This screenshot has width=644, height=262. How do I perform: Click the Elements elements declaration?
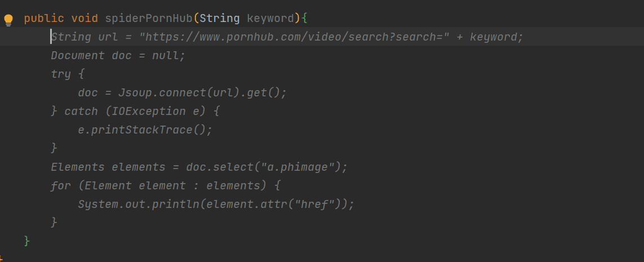click(108, 167)
